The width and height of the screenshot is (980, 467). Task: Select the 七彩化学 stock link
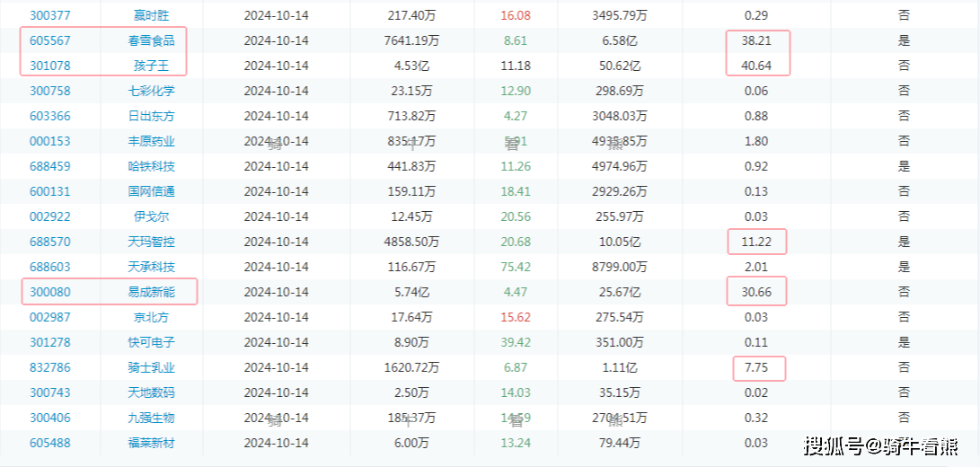click(x=151, y=91)
